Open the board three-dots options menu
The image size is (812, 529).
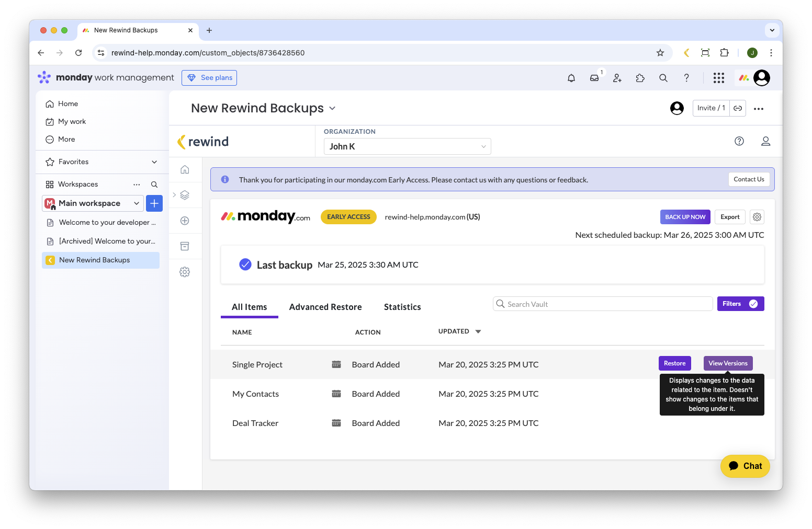pyautogui.click(x=759, y=109)
